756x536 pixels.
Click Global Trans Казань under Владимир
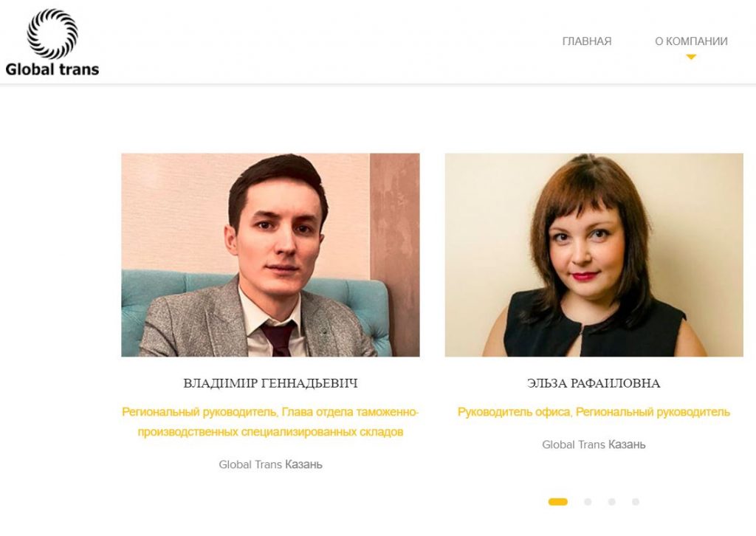pos(270,464)
